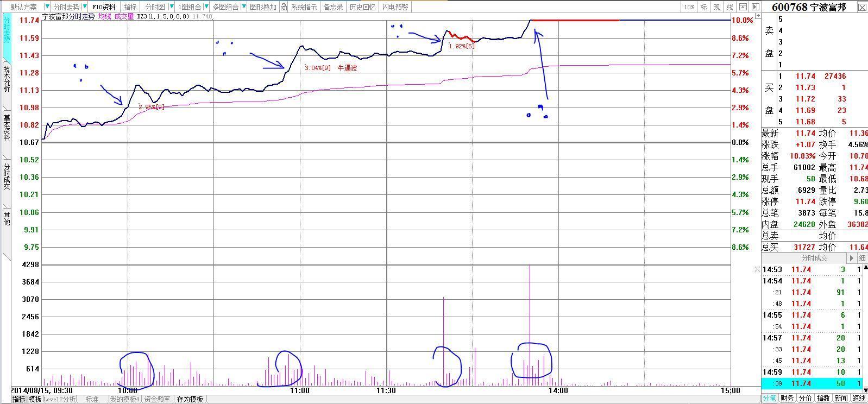Screen dimensions: 868x404
Task: Toggle the 成交量 legend in the chart header
Action: tap(124, 16)
